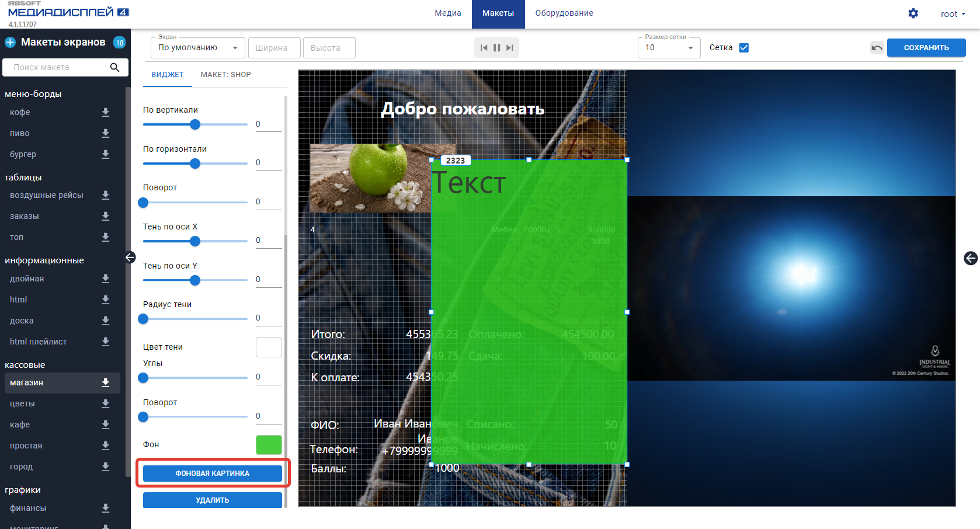The image size is (980, 529).
Task: Select the воздушные рейсы layout
Action: (47, 195)
